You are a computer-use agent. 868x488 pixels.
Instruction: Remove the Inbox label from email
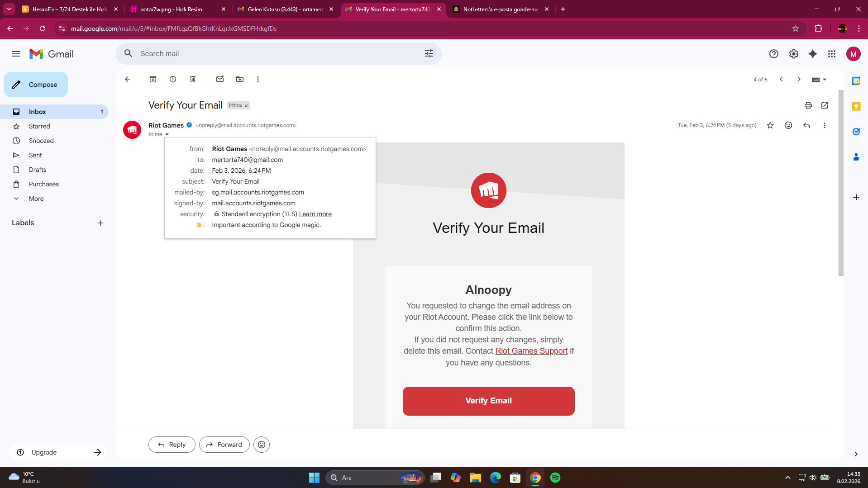pos(246,106)
